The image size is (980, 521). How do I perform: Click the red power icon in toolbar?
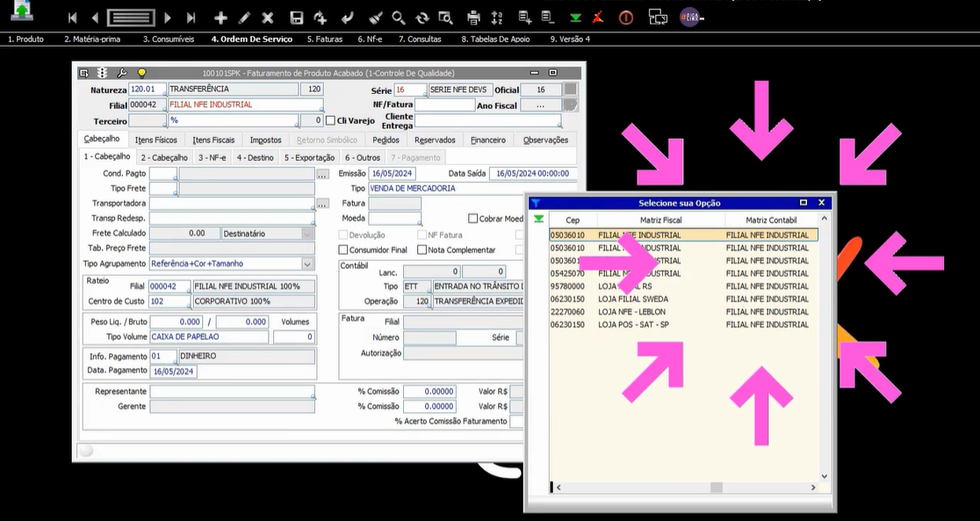click(626, 18)
